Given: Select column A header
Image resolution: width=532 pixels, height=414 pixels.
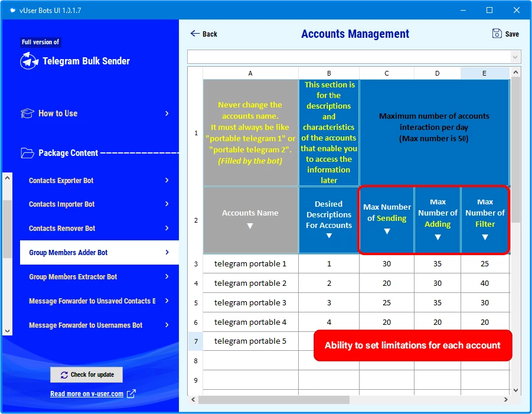Looking at the screenshot, I should pyautogui.click(x=250, y=73).
